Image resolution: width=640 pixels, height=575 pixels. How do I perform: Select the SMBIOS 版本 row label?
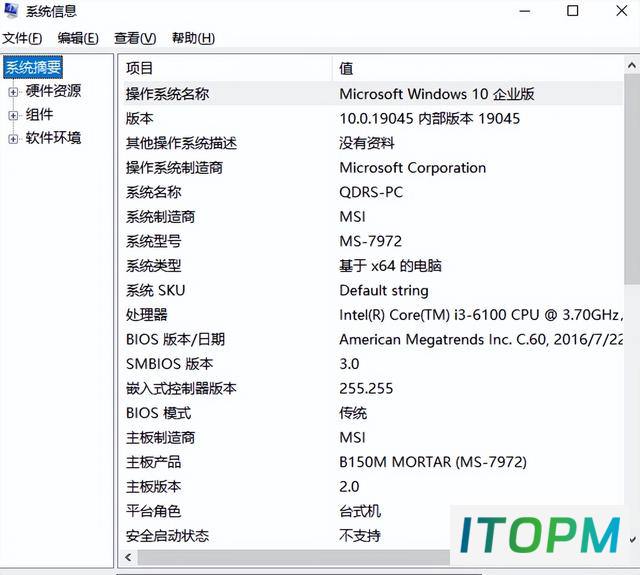coord(169,364)
